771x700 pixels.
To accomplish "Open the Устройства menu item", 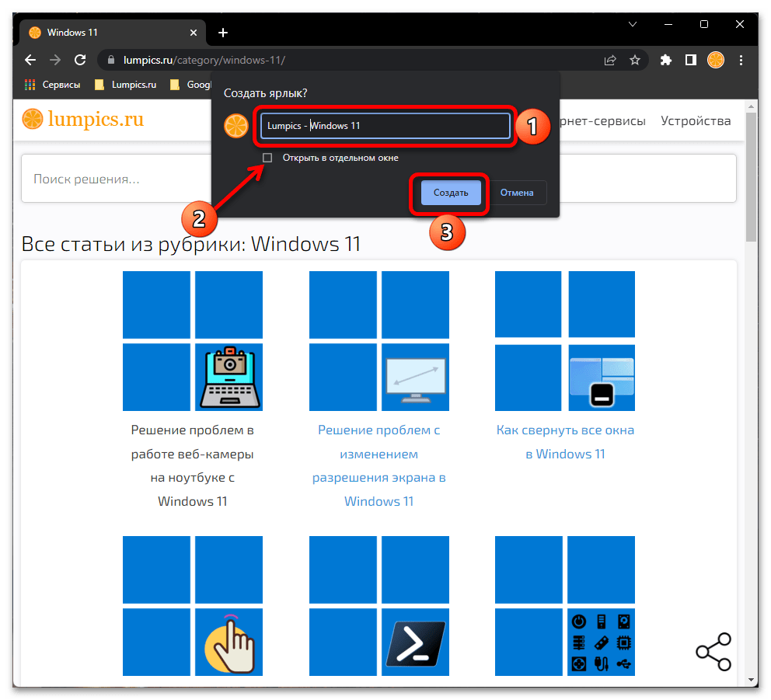I will coord(696,121).
